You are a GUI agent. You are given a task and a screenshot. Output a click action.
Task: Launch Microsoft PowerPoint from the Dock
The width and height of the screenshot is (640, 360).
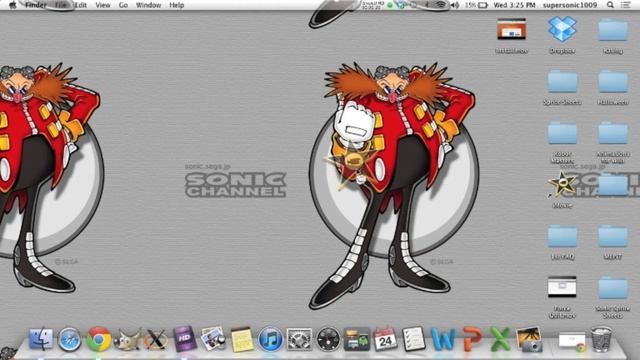472,339
